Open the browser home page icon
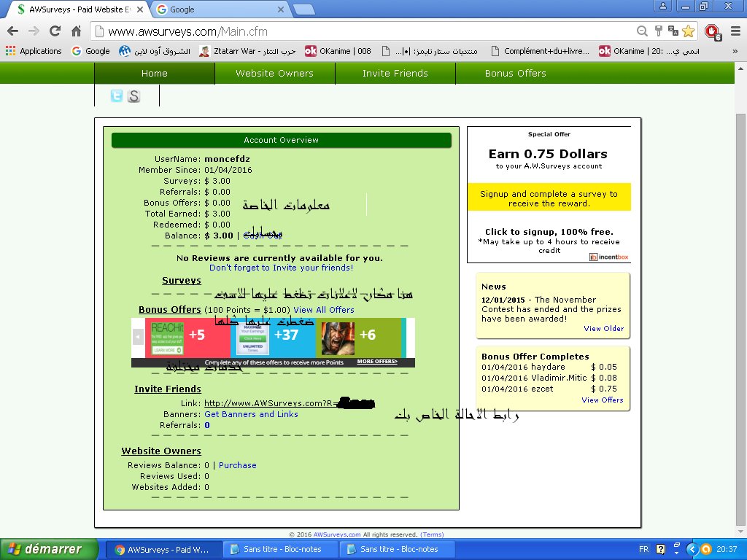Viewport: 747px width, 560px height. point(76,31)
